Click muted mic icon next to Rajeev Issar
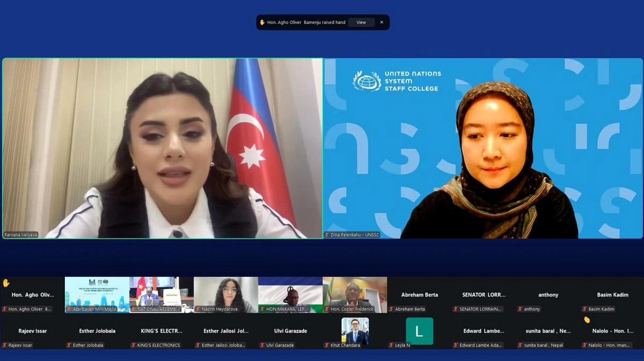 pyautogui.click(x=5, y=345)
